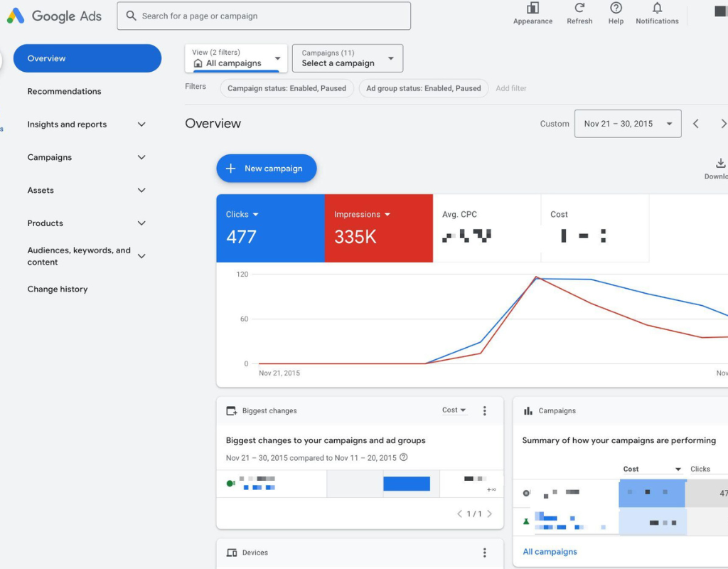Select Recommendations in the sidebar
Screen dimensions: 728x569
point(64,92)
